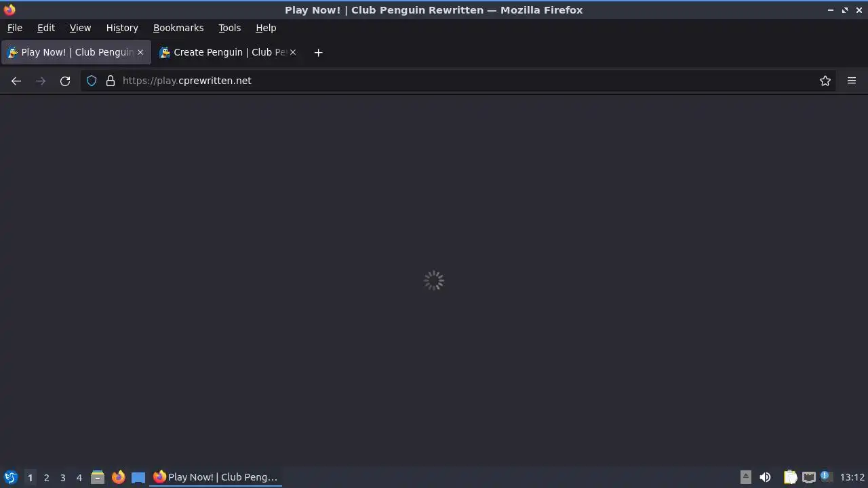Switch to the Play Now! tab
This screenshot has height=488, width=868.
click(75, 52)
